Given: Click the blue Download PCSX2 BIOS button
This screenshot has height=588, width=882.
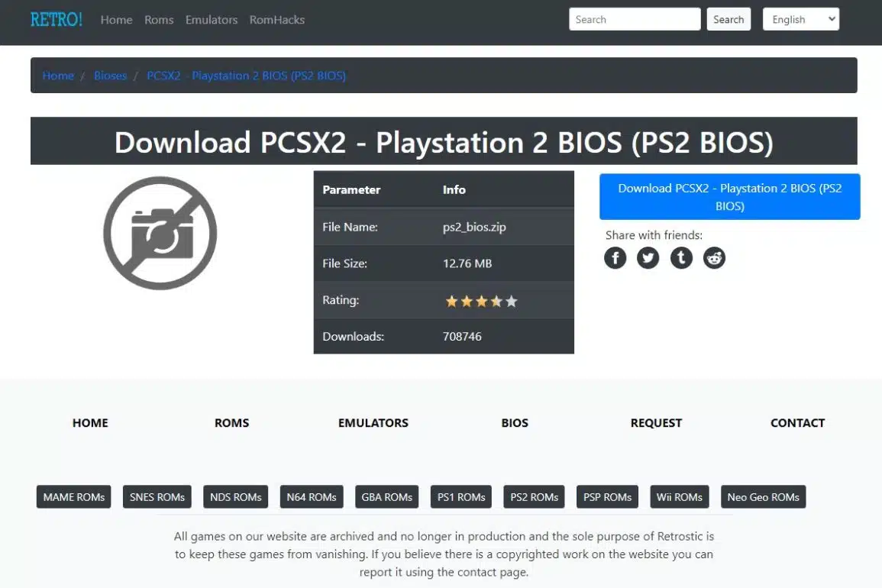Looking at the screenshot, I should click(729, 197).
